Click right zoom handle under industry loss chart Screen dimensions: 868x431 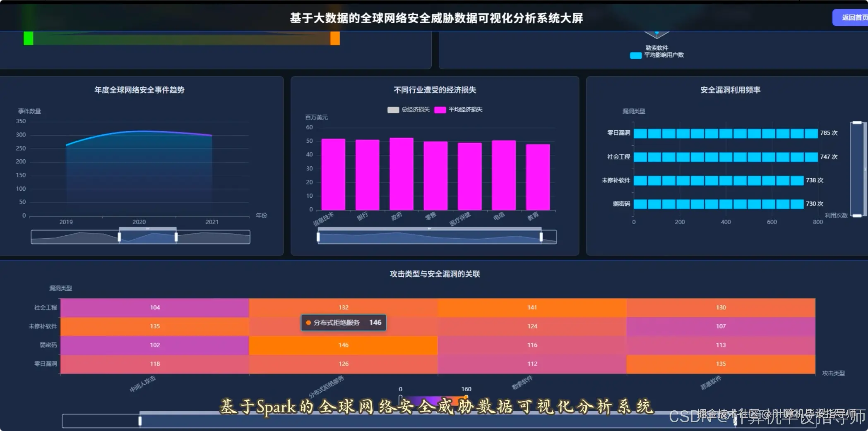541,237
